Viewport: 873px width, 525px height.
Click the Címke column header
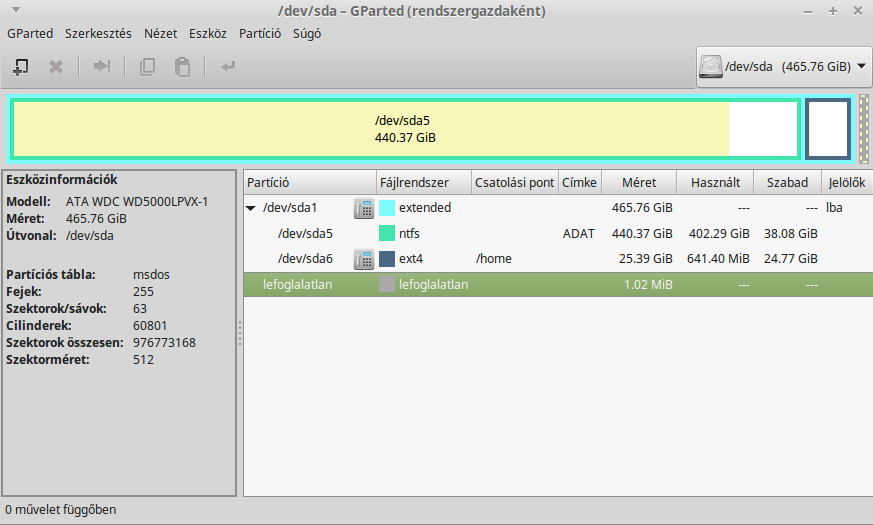(x=580, y=183)
